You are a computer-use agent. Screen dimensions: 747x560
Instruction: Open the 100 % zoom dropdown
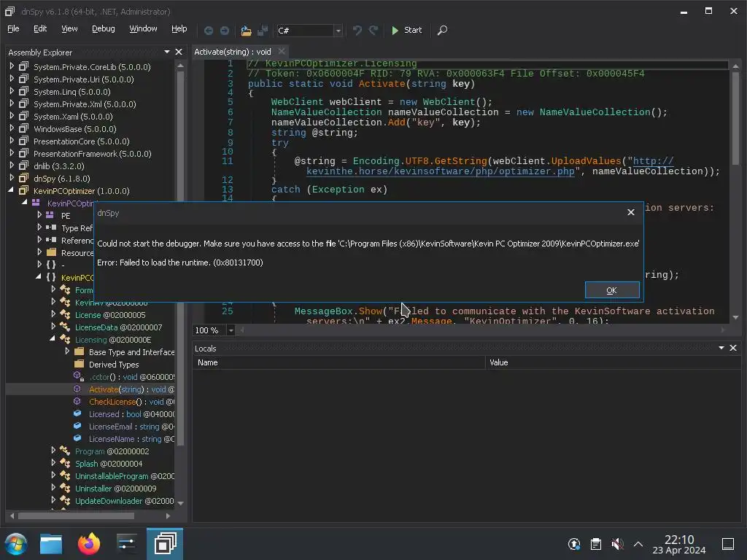tap(231, 330)
